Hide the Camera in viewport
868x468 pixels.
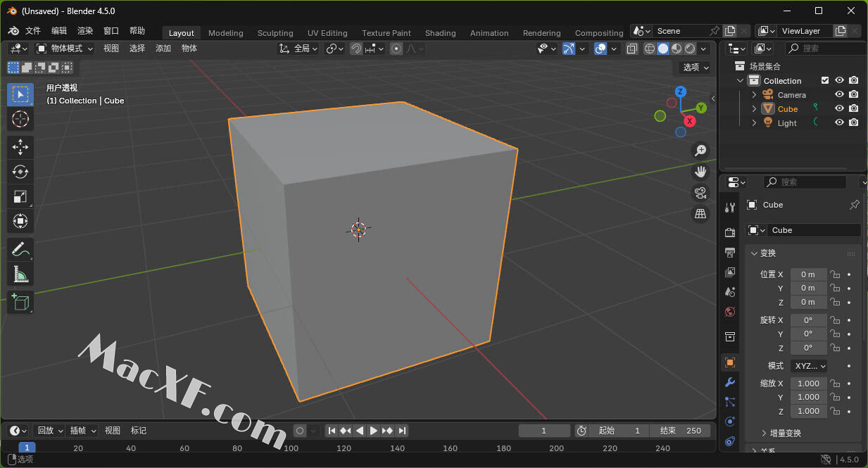pyautogui.click(x=839, y=94)
